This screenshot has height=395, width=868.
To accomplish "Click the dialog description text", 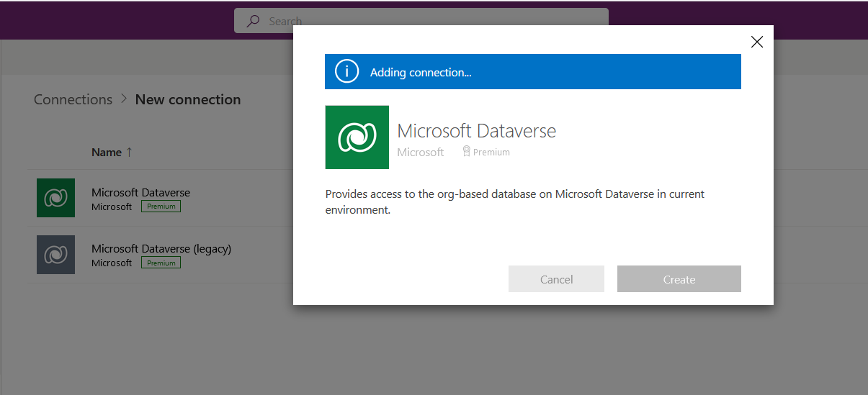I will point(515,202).
